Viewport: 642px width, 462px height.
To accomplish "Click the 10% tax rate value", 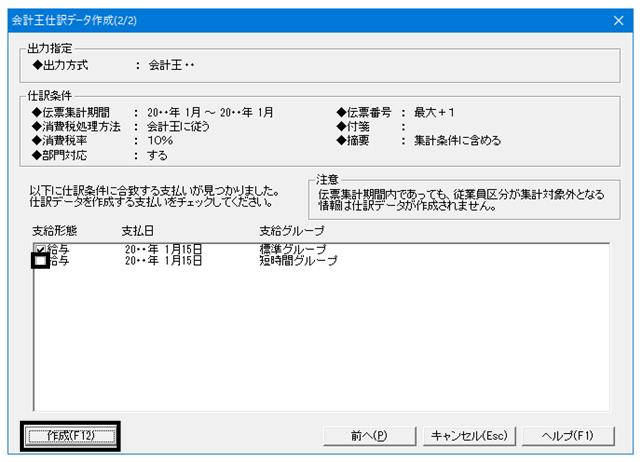I will (x=160, y=140).
